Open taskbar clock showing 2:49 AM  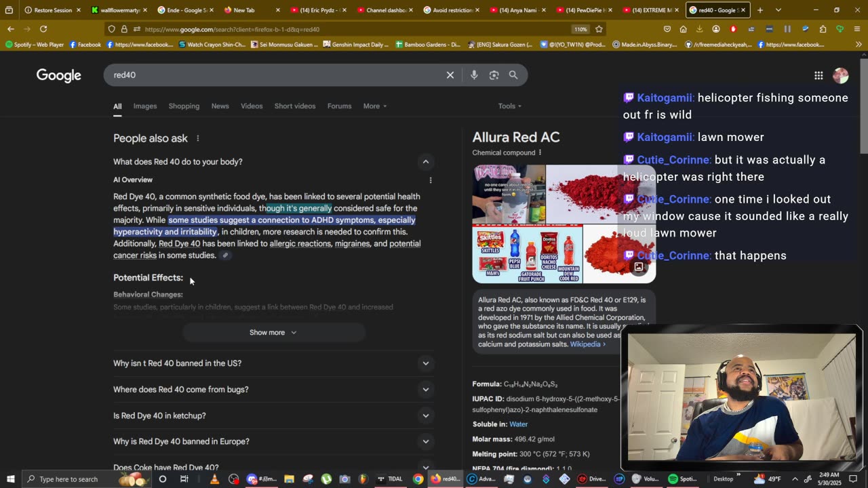[831, 479]
